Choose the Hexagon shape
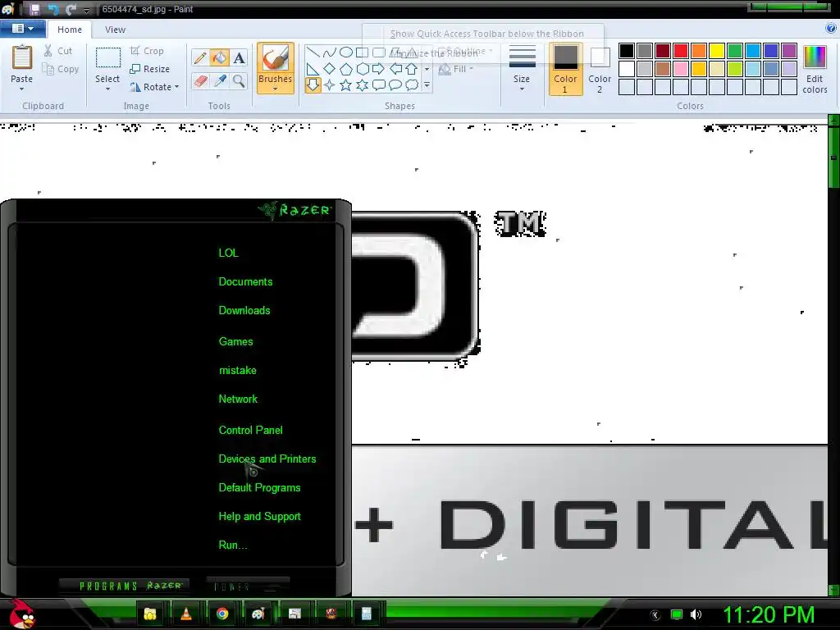Image resolution: width=840 pixels, height=630 pixels. coord(363,69)
